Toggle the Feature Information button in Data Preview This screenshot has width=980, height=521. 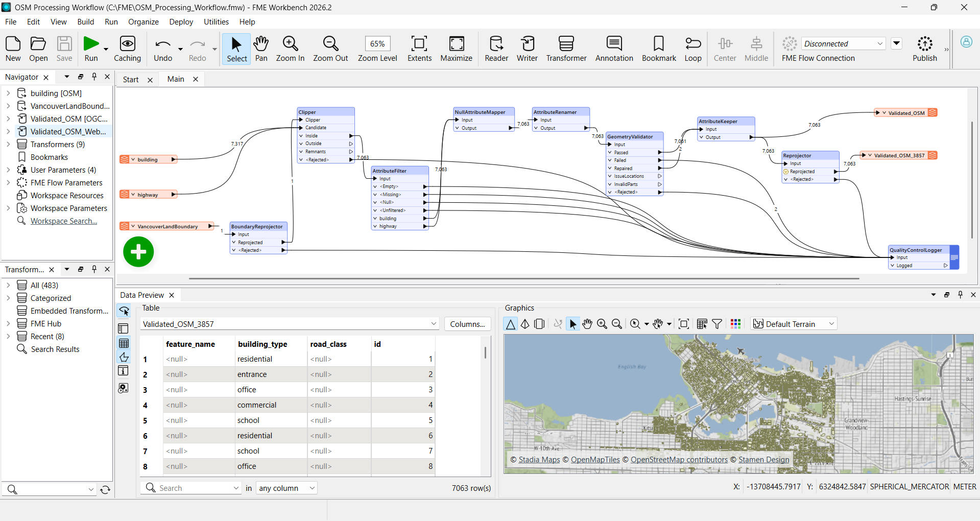(x=124, y=371)
